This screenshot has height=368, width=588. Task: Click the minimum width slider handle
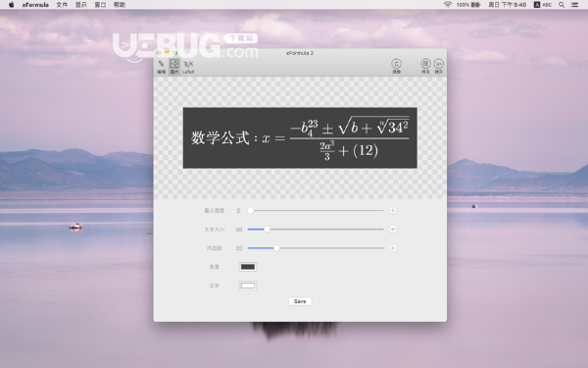pyautogui.click(x=251, y=211)
